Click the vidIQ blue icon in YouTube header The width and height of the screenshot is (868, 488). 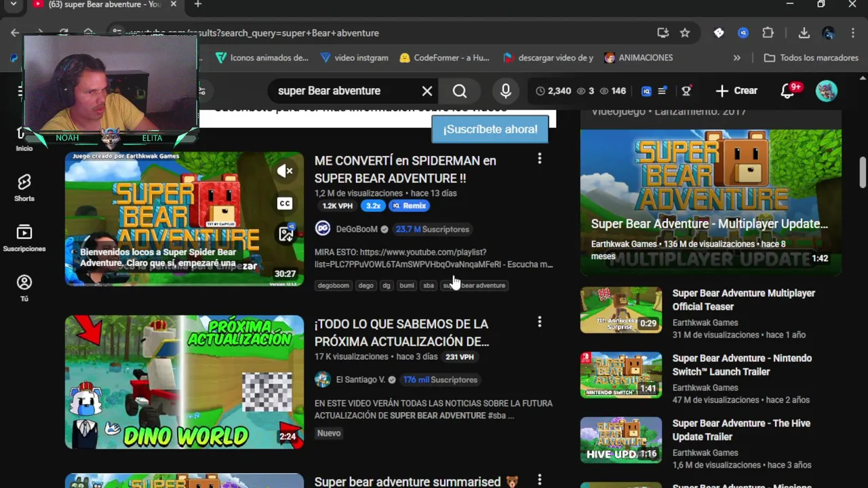pos(646,91)
